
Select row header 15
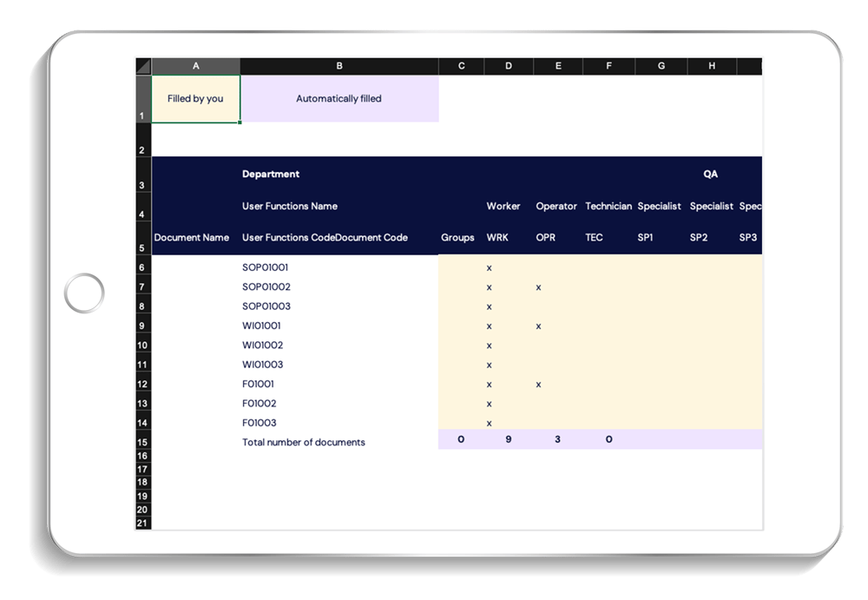click(x=144, y=439)
